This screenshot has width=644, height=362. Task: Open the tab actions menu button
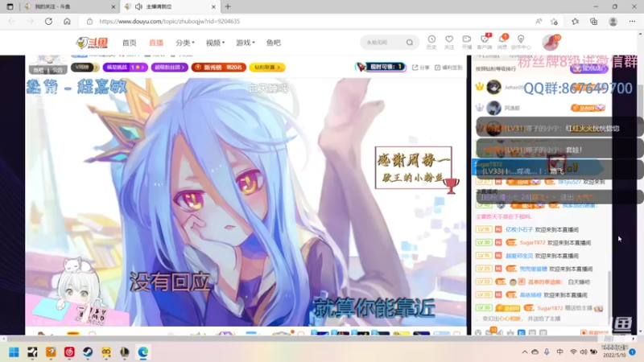point(10,6)
